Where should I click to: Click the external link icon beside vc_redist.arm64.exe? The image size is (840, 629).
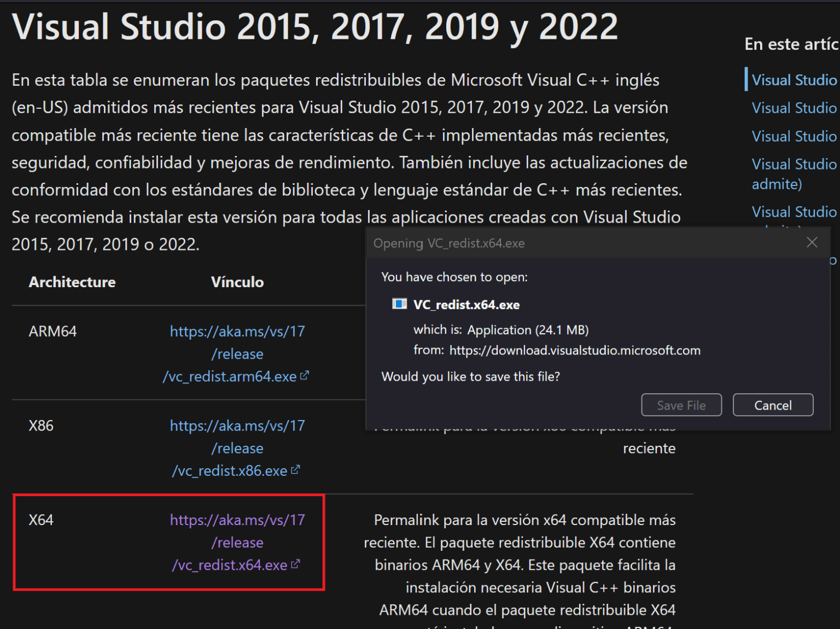click(305, 375)
